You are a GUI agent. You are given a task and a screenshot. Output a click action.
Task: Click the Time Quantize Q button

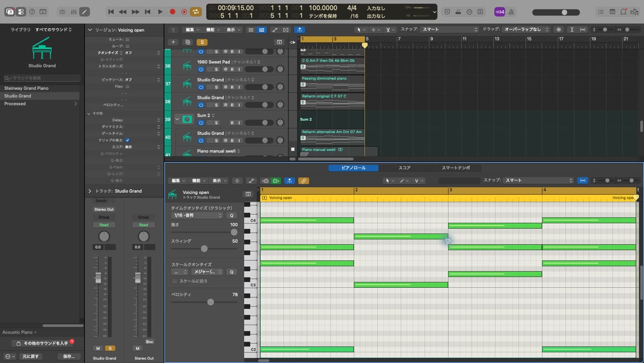tap(231, 215)
